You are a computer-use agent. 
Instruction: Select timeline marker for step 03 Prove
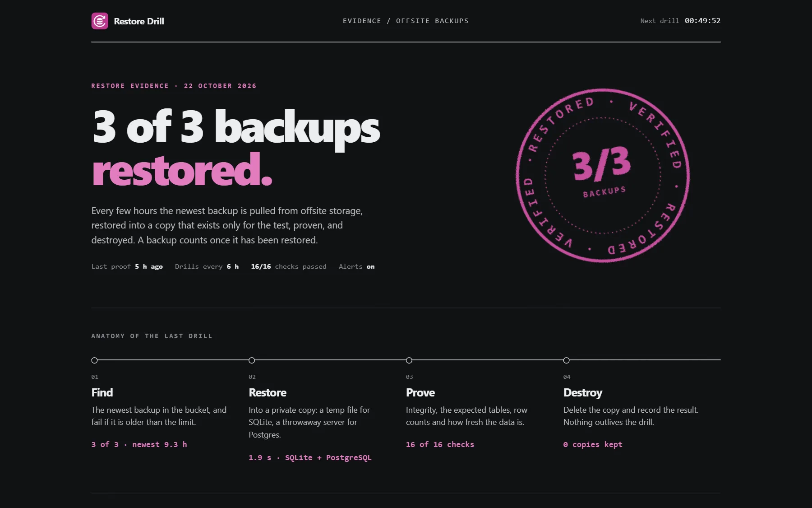click(409, 360)
